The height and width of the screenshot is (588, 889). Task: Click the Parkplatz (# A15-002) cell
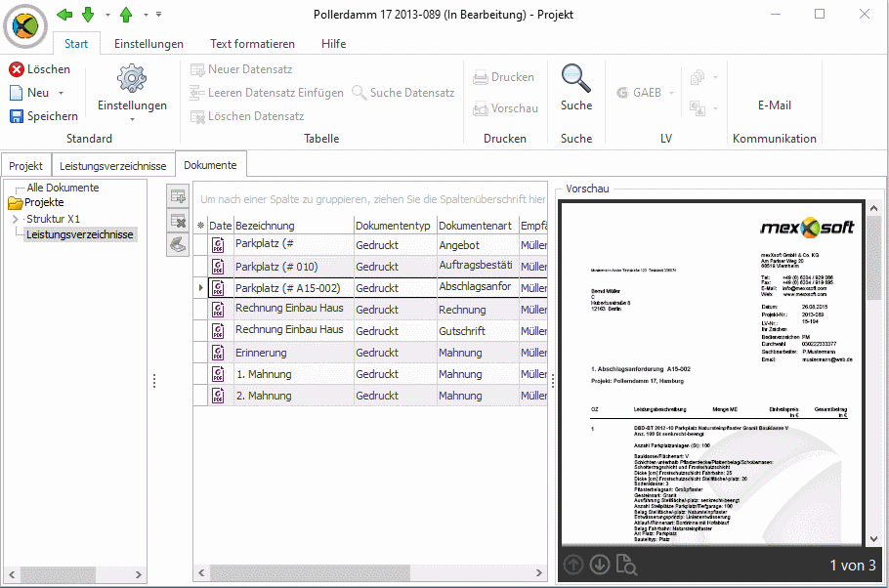point(294,288)
